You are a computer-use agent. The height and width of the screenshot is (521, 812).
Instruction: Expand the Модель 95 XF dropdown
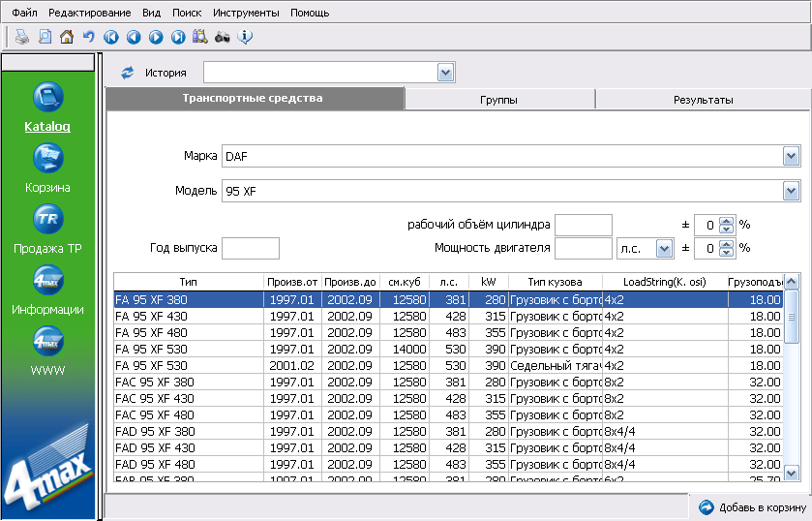coord(791,191)
